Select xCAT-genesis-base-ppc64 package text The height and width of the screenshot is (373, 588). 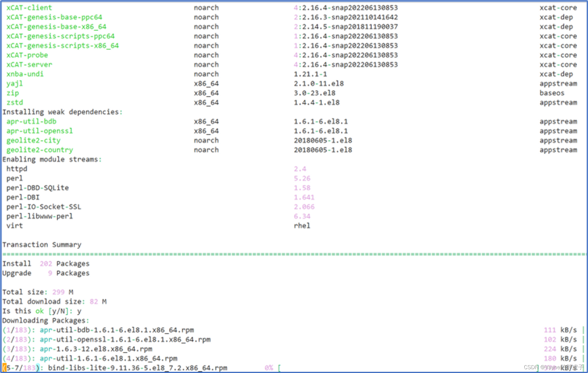tap(54, 17)
